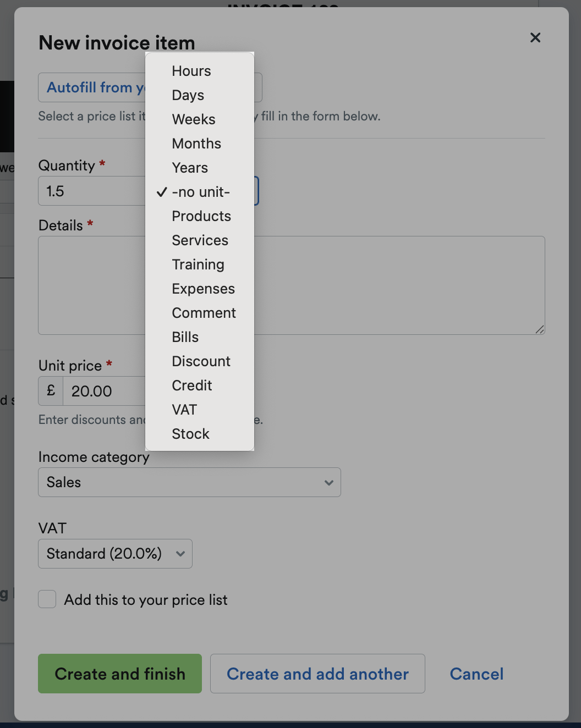Viewport: 581px width, 728px height.
Task: Select Stock at the bottom of the list
Action: 190,434
